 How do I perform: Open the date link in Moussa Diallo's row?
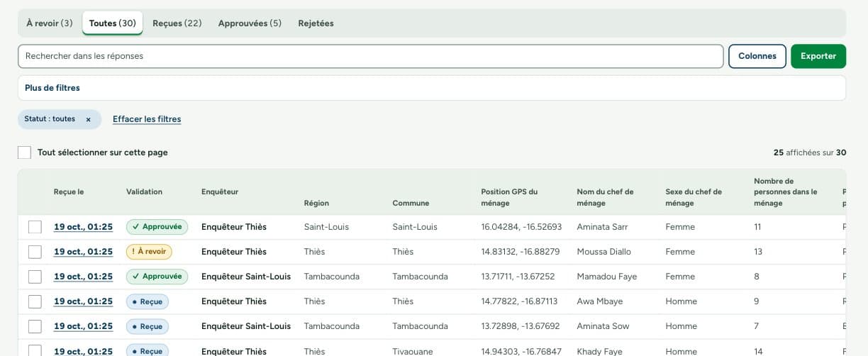pyautogui.click(x=83, y=252)
